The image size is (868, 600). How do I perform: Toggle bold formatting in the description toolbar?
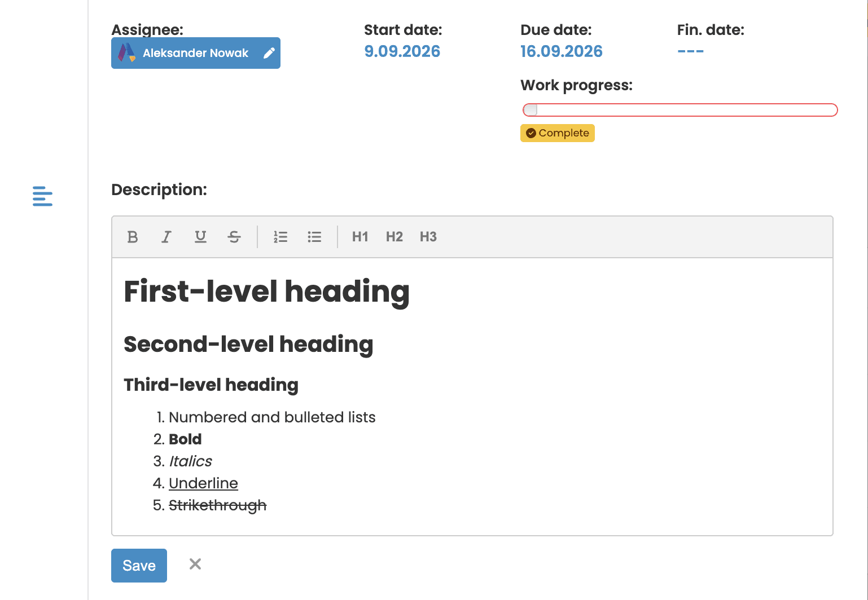pos(133,237)
